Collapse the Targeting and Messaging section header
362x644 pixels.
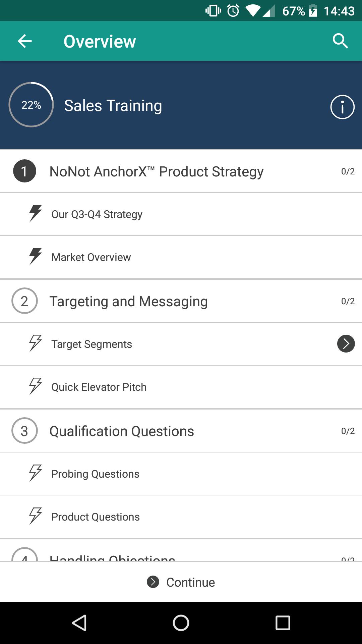tap(128, 301)
